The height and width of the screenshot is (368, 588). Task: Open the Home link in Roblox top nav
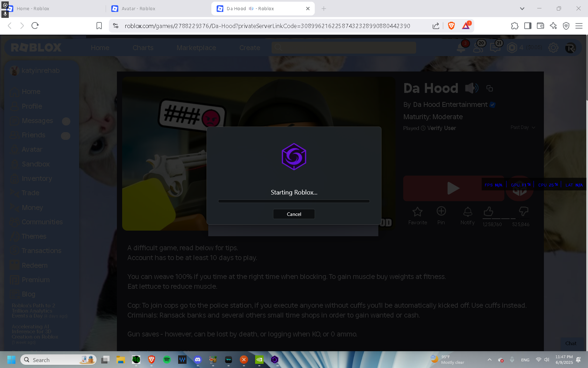100,48
